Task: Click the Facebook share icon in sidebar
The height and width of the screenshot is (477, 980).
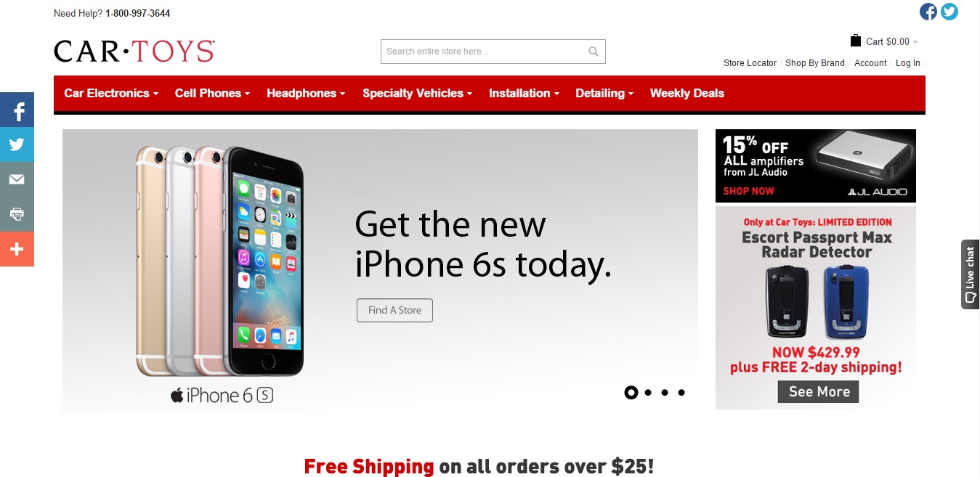Action: tap(17, 110)
